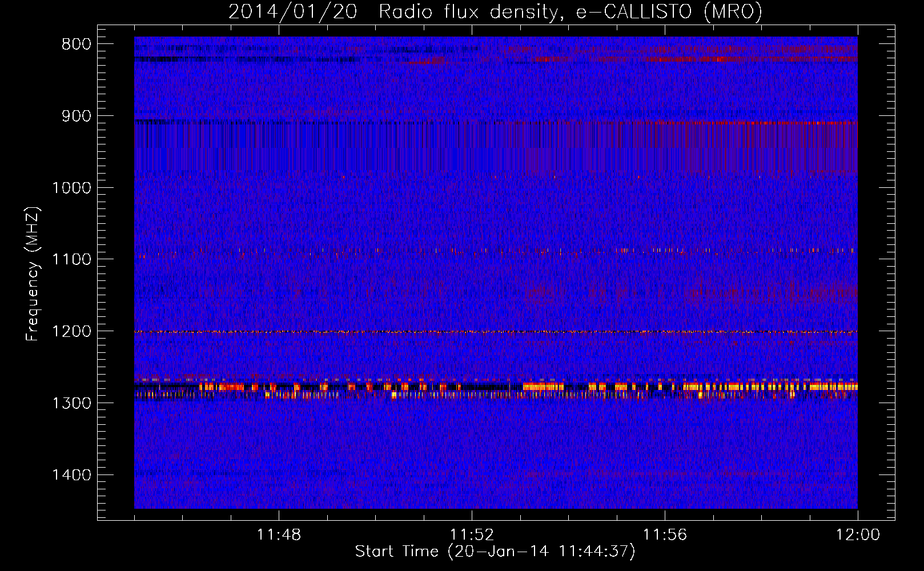Click the 11:48 time tick label
924x571 pixels.
click(x=279, y=535)
